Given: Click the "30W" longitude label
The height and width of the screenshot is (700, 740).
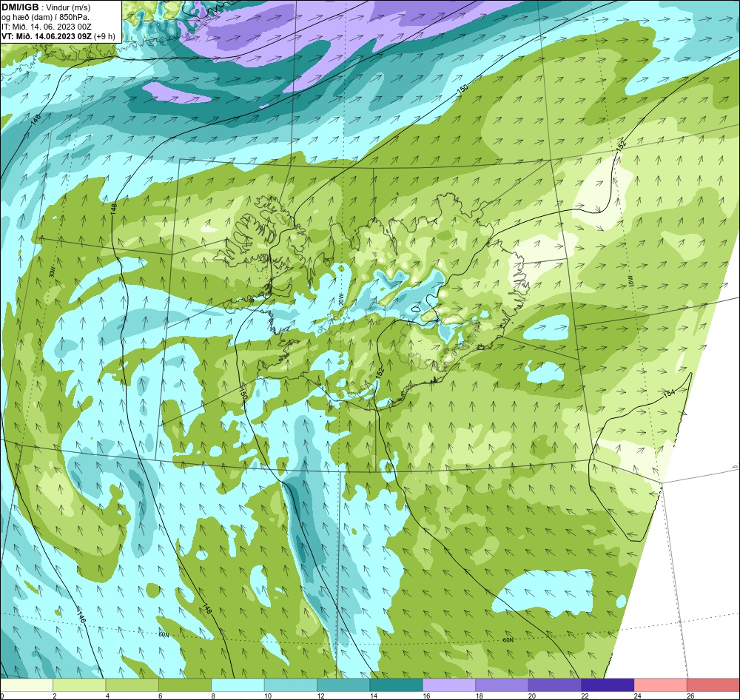Looking at the screenshot, I should tap(52, 273).
